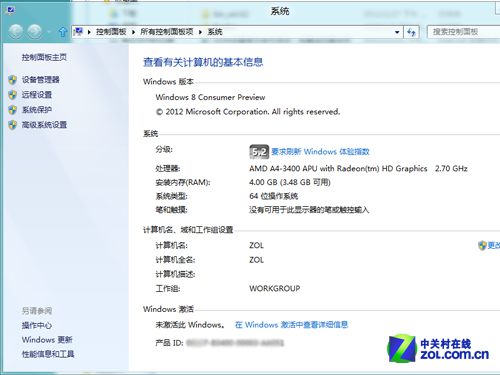Open the recent locations dropdown next to Forward

pos(49,32)
